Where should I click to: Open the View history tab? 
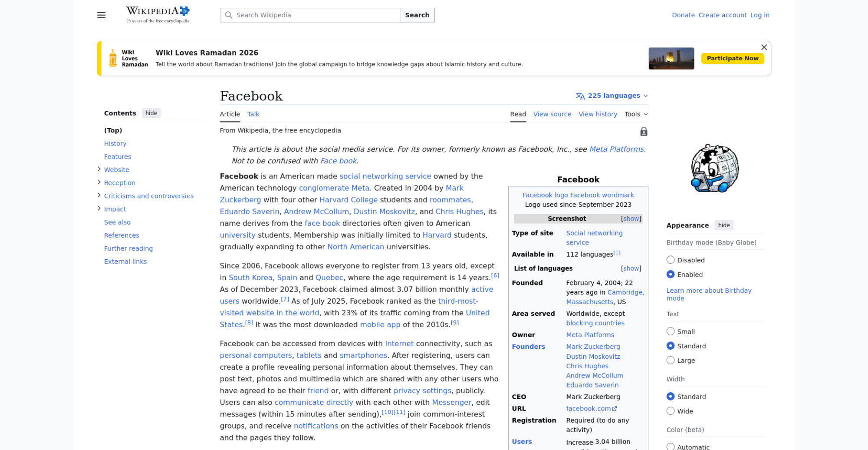click(x=598, y=114)
